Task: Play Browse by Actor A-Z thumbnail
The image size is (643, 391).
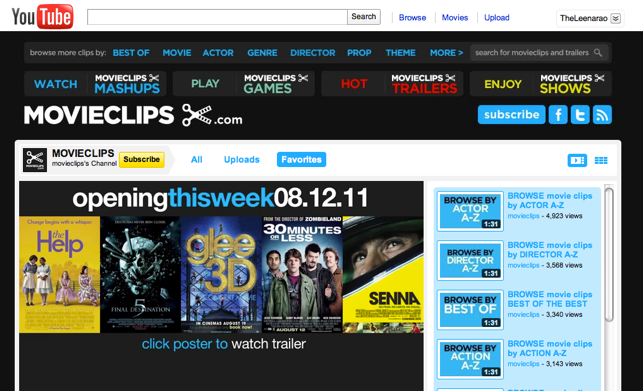Action: [470, 211]
